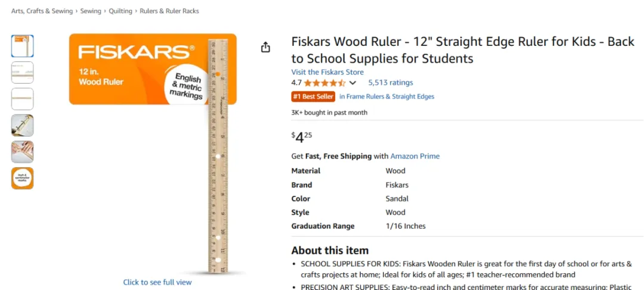The width and height of the screenshot is (644, 290).
Task: Click the share icon beside product image
Action: [x=266, y=47]
